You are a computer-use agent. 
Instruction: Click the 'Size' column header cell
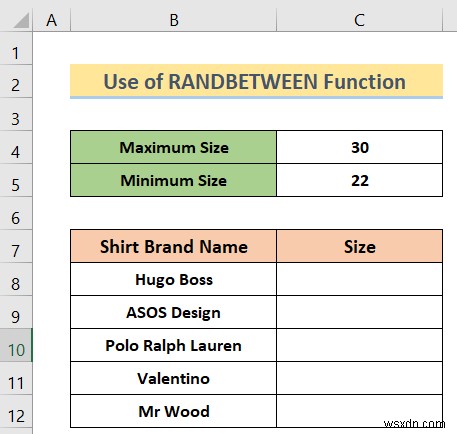click(359, 246)
